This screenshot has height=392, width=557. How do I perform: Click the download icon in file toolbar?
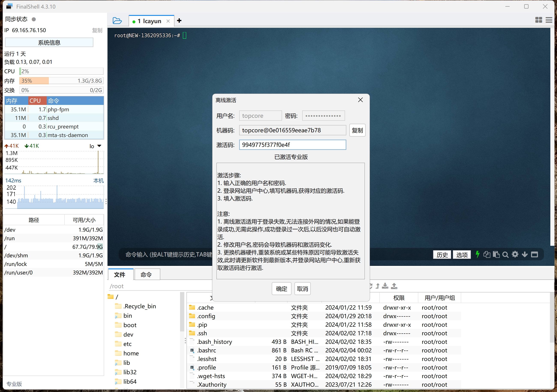385,286
